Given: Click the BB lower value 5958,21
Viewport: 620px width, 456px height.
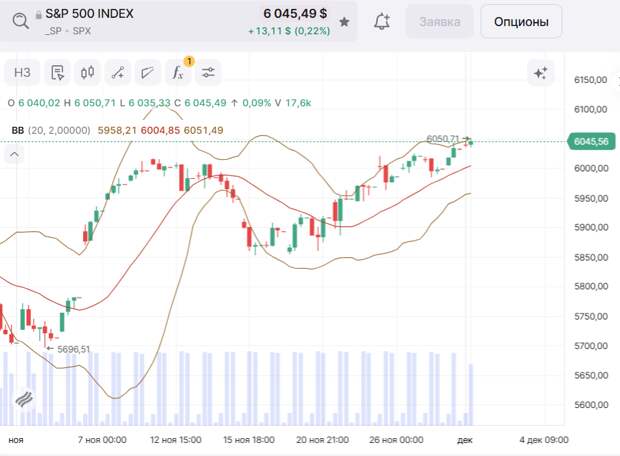Looking at the screenshot, I should click(117, 130).
